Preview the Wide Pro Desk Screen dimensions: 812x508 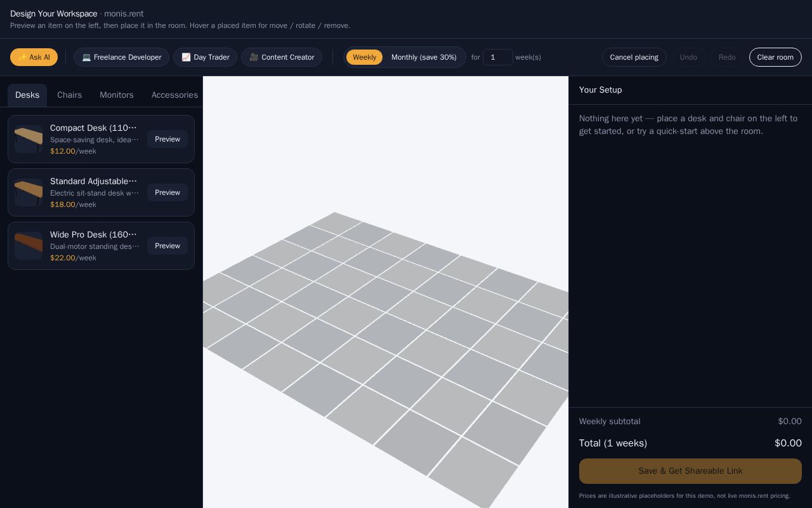click(167, 246)
